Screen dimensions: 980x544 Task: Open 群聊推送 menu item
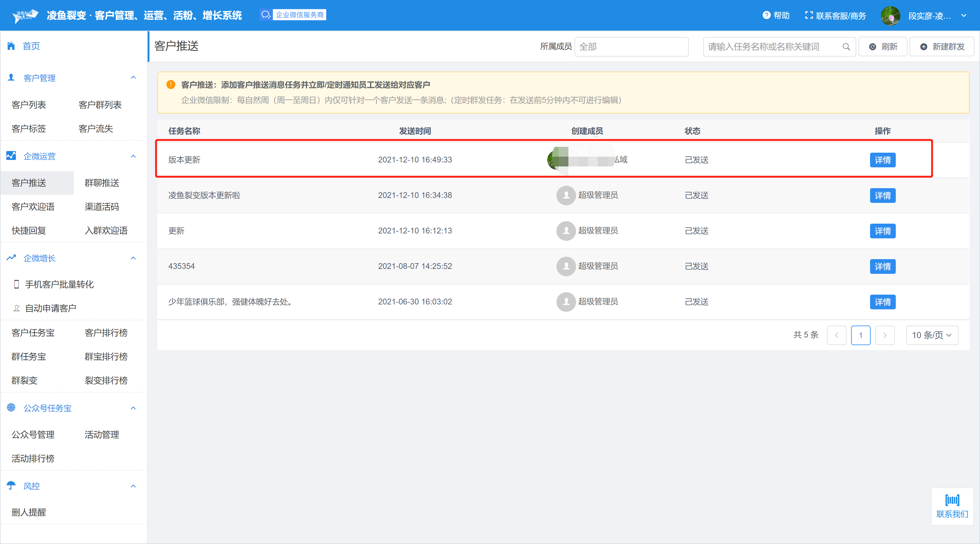[102, 183]
